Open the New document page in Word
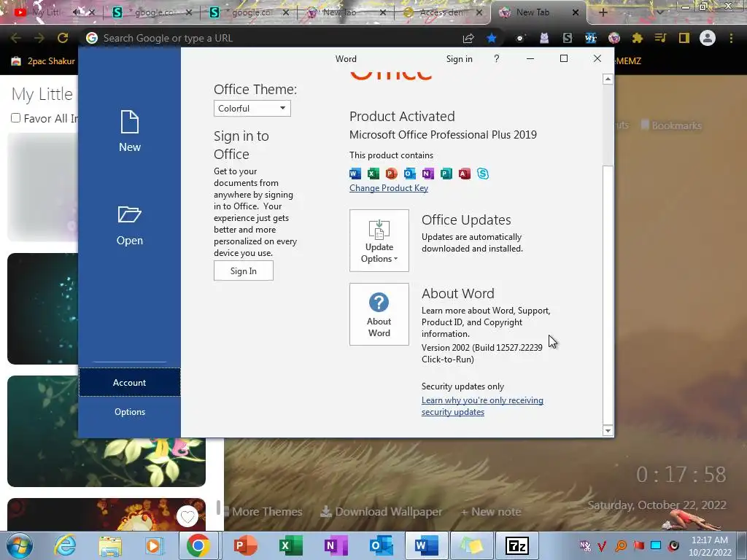 pos(130,131)
